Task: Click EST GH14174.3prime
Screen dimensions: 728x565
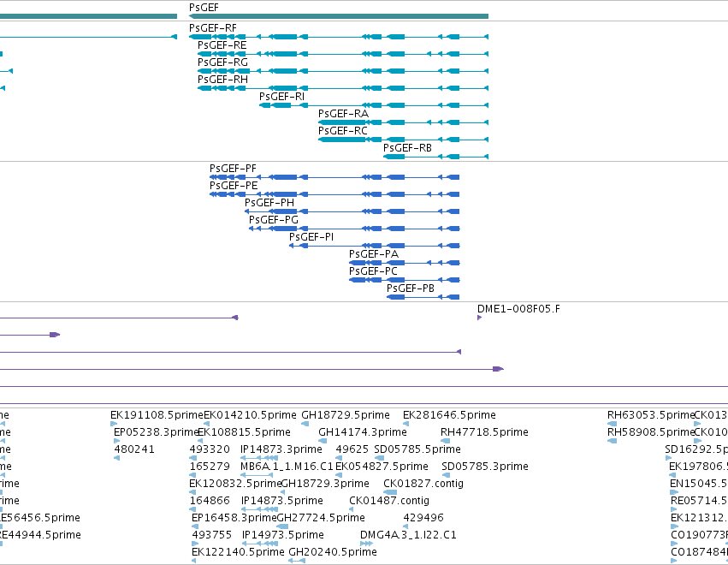Action: pyautogui.click(x=363, y=432)
